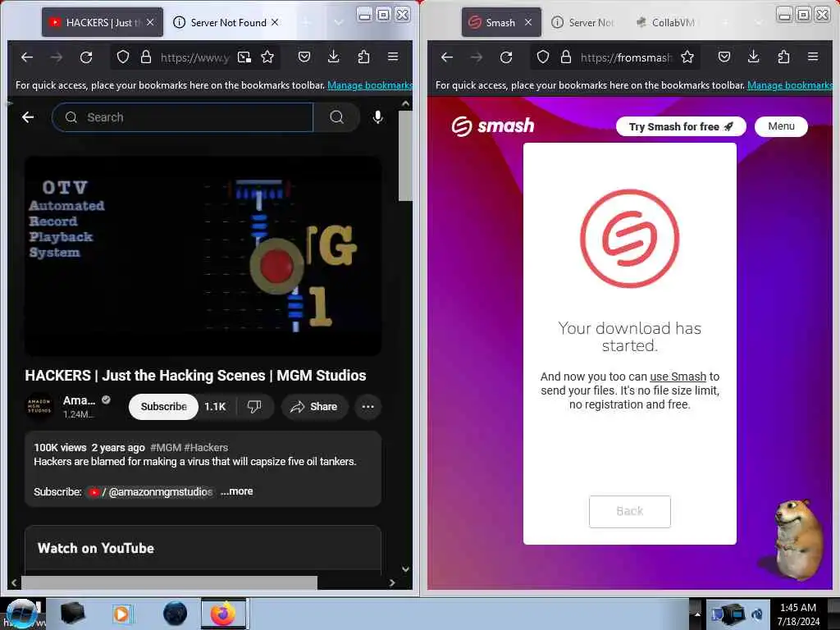The width and height of the screenshot is (840, 630).
Task: Click the YouTube Search input field
Action: (x=183, y=117)
